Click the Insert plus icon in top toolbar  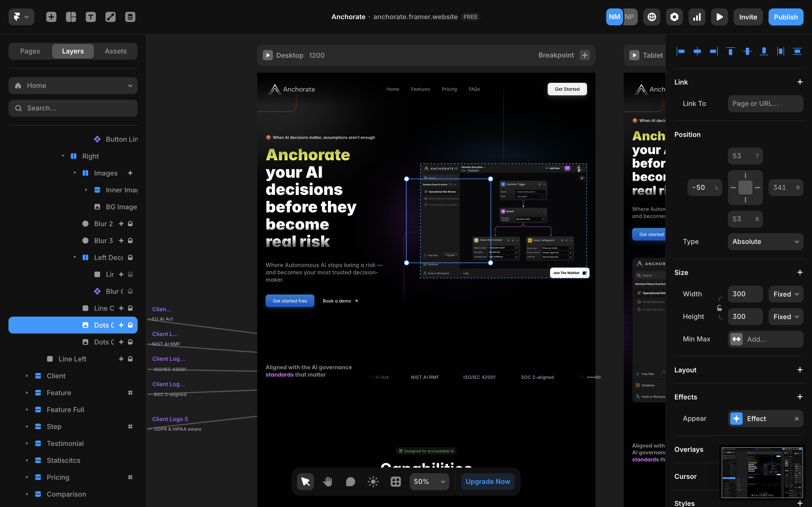tap(51, 17)
